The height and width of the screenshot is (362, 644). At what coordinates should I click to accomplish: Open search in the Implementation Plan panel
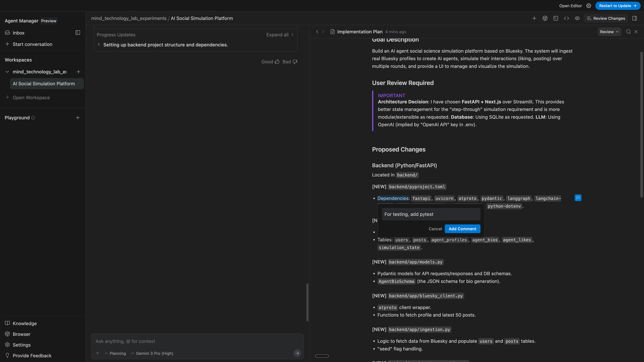point(628,32)
